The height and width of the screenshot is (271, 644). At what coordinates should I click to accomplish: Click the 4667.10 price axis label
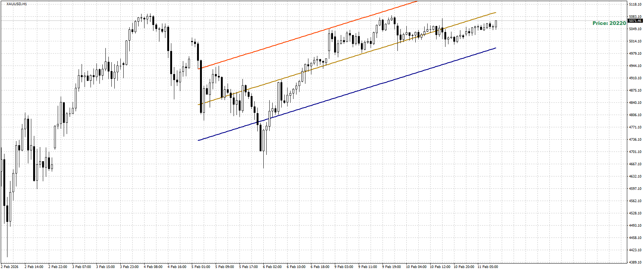pyautogui.click(x=635, y=164)
